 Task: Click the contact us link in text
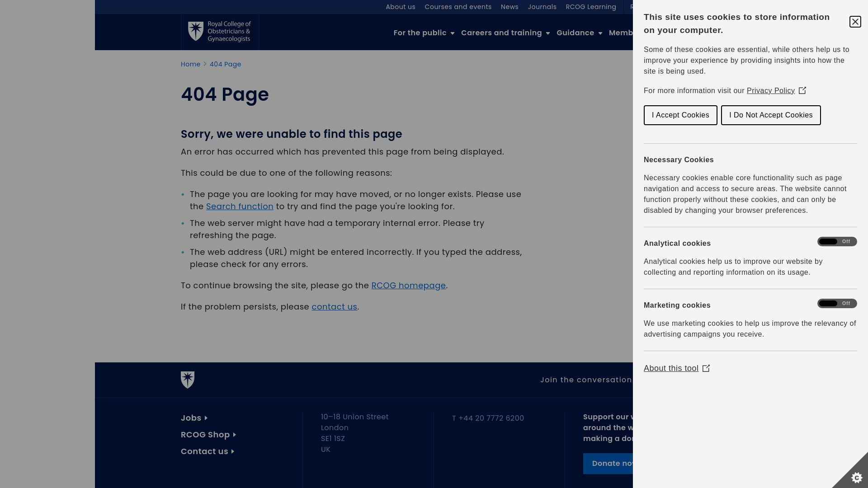coord(334,307)
